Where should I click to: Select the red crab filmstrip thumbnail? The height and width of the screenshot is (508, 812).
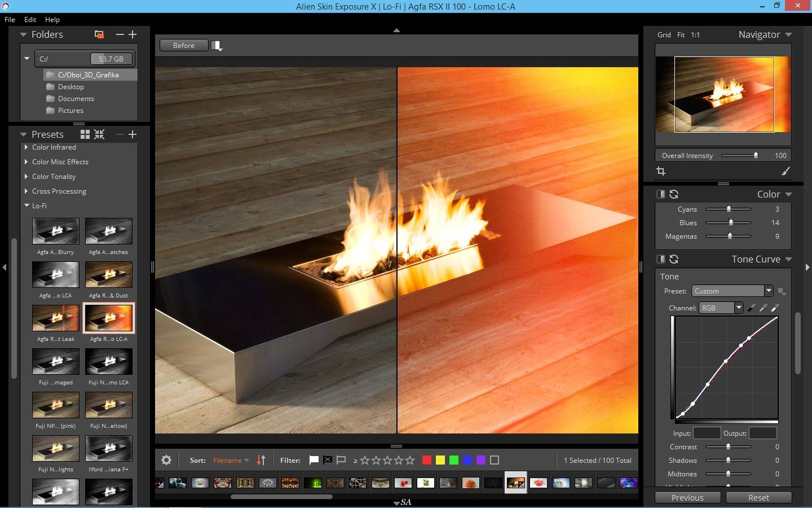pyautogui.click(x=539, y=483)
